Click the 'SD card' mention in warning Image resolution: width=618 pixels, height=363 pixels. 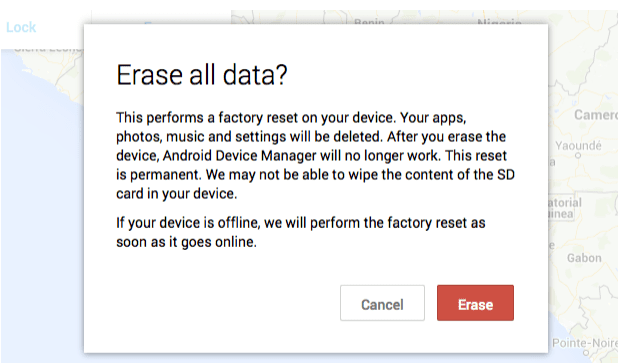tap(506, 175)
